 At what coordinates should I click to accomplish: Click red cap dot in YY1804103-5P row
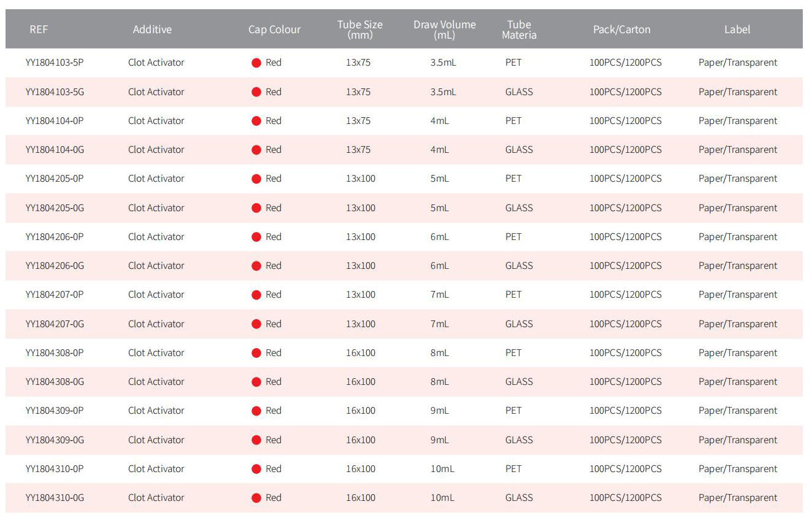click(x=256, y=63)
